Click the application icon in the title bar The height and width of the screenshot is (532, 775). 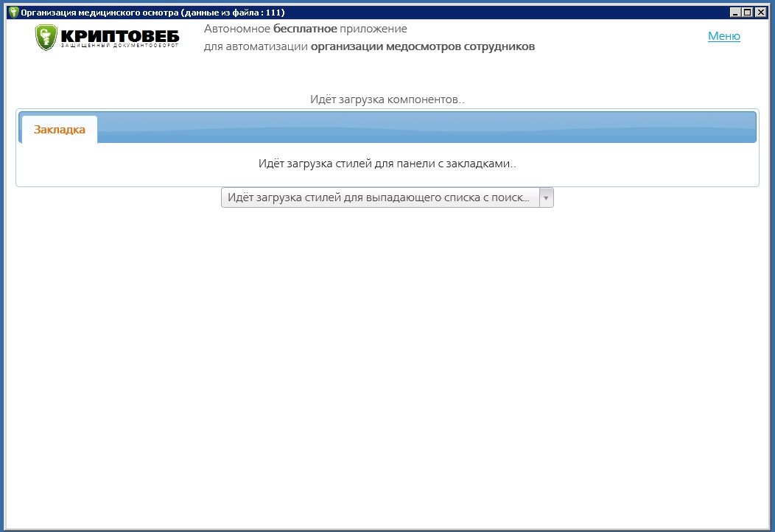(13, 13)
